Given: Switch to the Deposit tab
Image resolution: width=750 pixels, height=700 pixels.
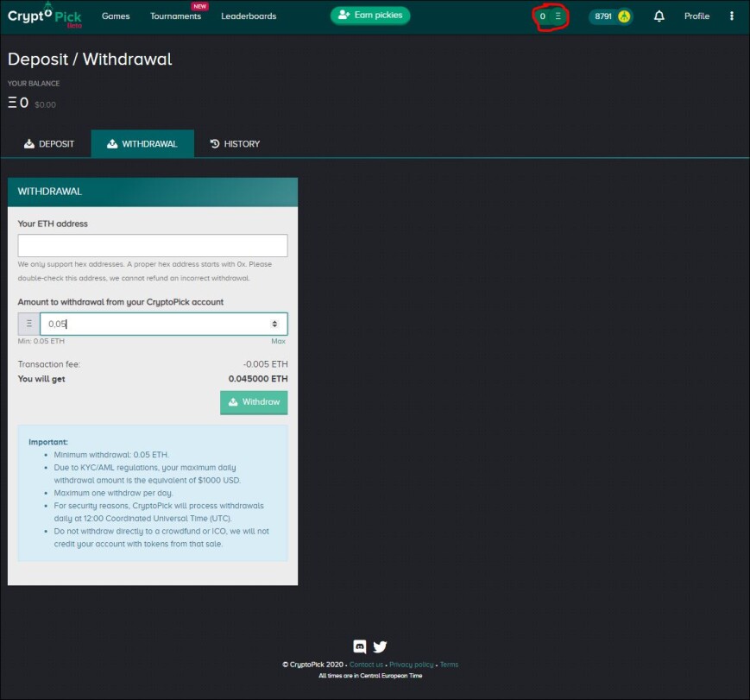Looking at the screenshot, I should point(49,144).
